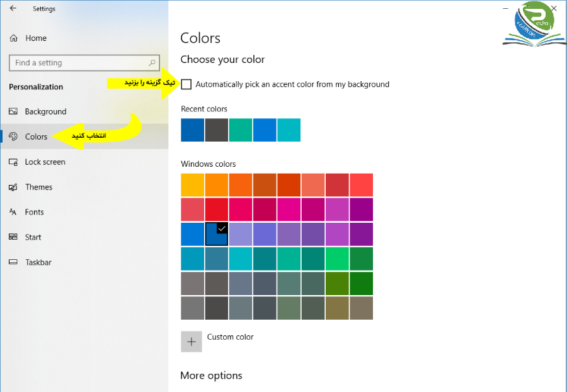Pick the teal green recent color

pyautogui.click(x=241, y=130)
